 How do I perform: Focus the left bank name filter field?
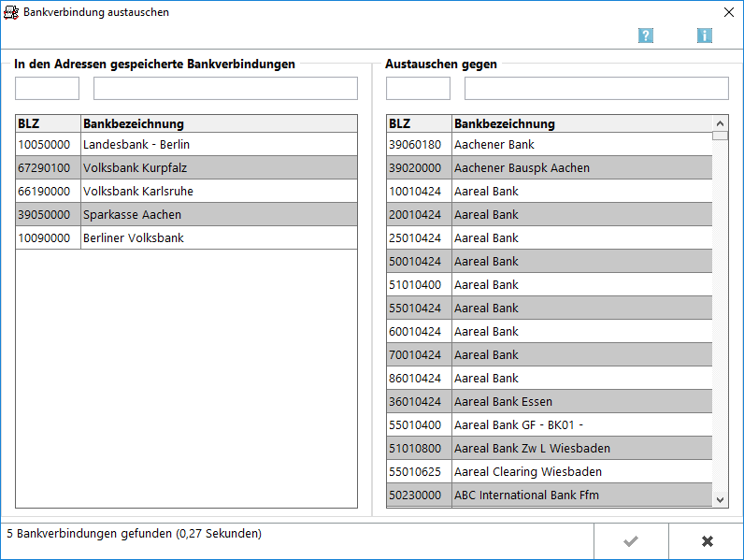click(x=225, y=88)
